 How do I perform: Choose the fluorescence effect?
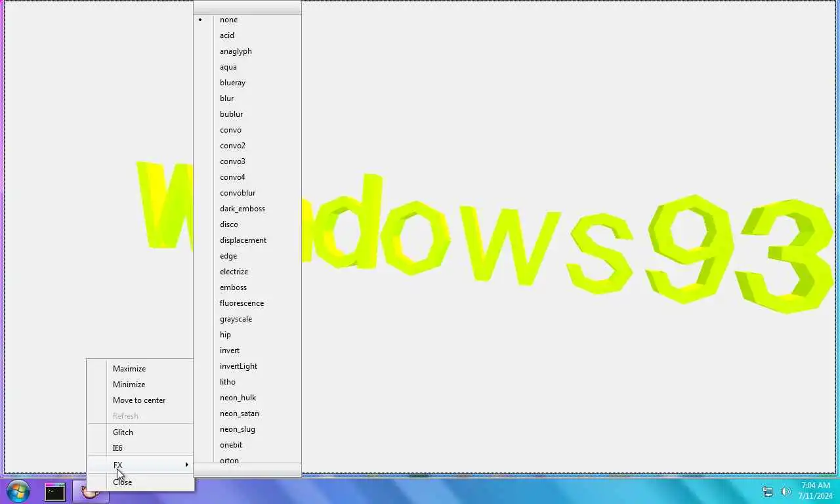(248, 303)
